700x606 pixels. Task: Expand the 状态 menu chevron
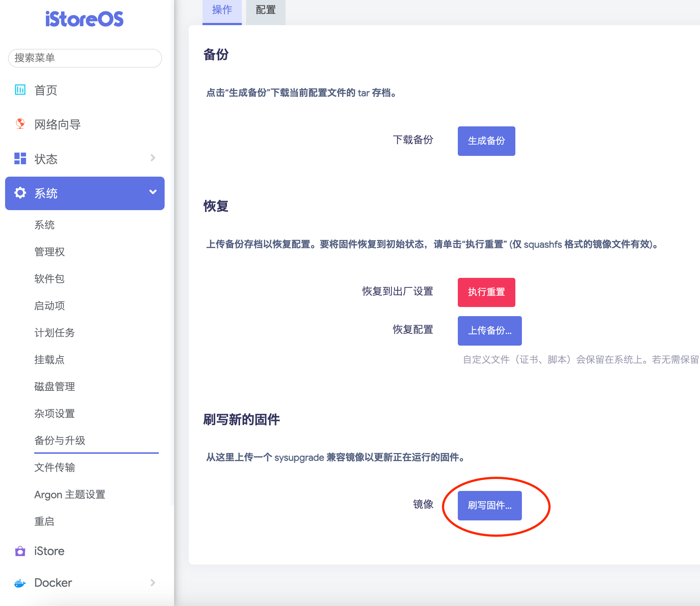tap(153, 158)
